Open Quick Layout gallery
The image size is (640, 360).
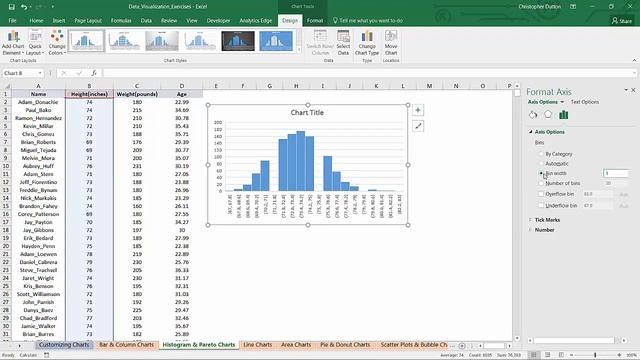point(35,42)
